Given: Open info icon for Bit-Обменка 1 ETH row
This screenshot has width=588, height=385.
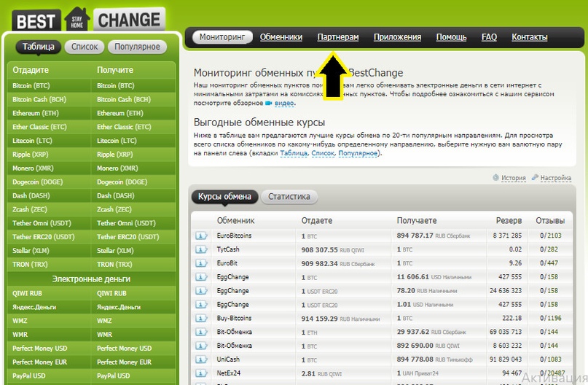Looking at the screenshot, I should 201,332.
